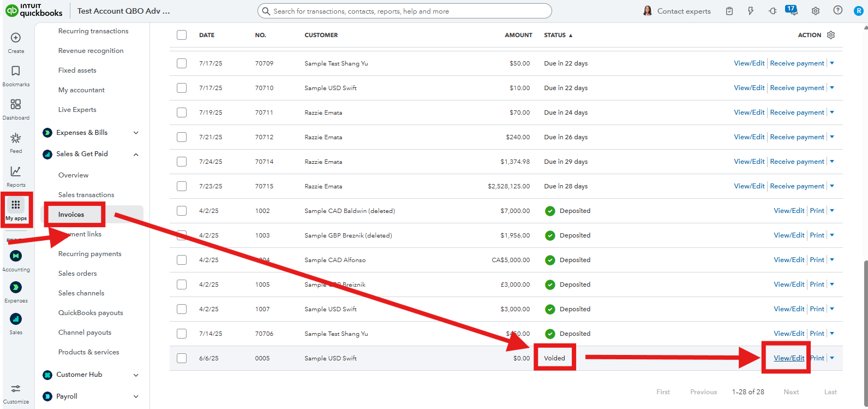Open the Sales app icon

tap(16, 319)
